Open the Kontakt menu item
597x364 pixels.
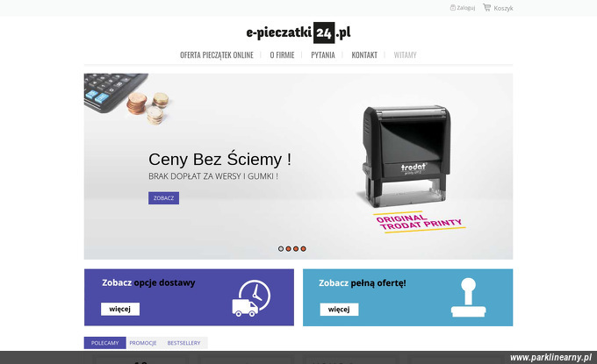[x=364, y=55]
